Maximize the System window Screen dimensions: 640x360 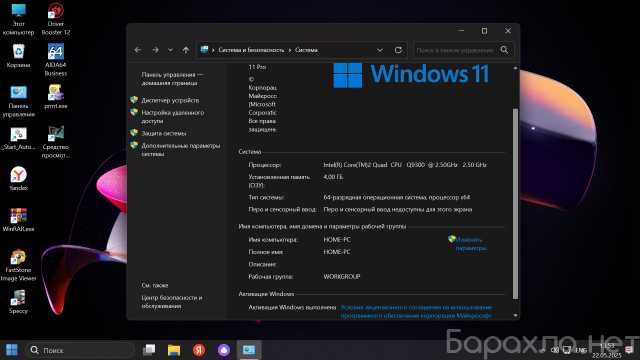point(484,31)
